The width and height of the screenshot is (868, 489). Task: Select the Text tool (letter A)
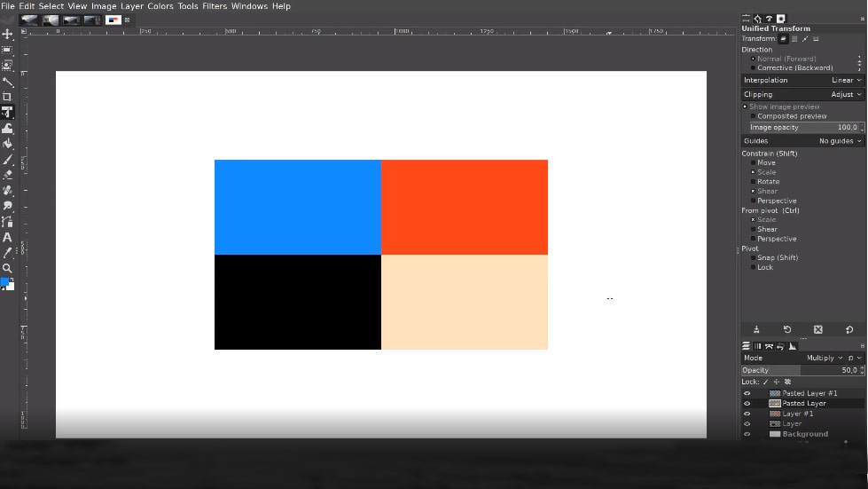click(x=7, y=237)
